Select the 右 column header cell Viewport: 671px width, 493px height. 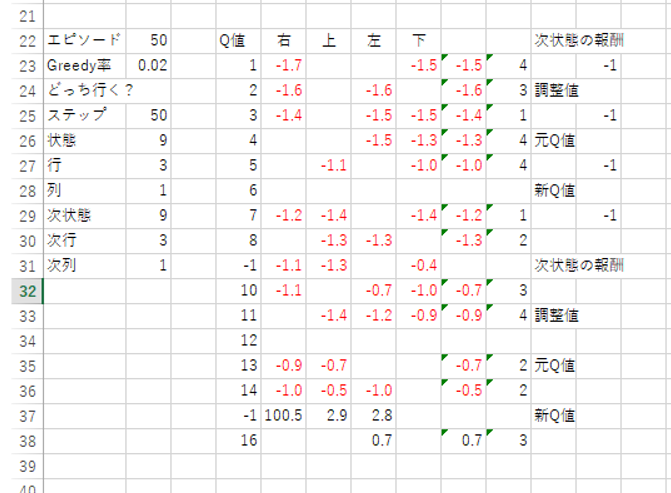point(283,41)
